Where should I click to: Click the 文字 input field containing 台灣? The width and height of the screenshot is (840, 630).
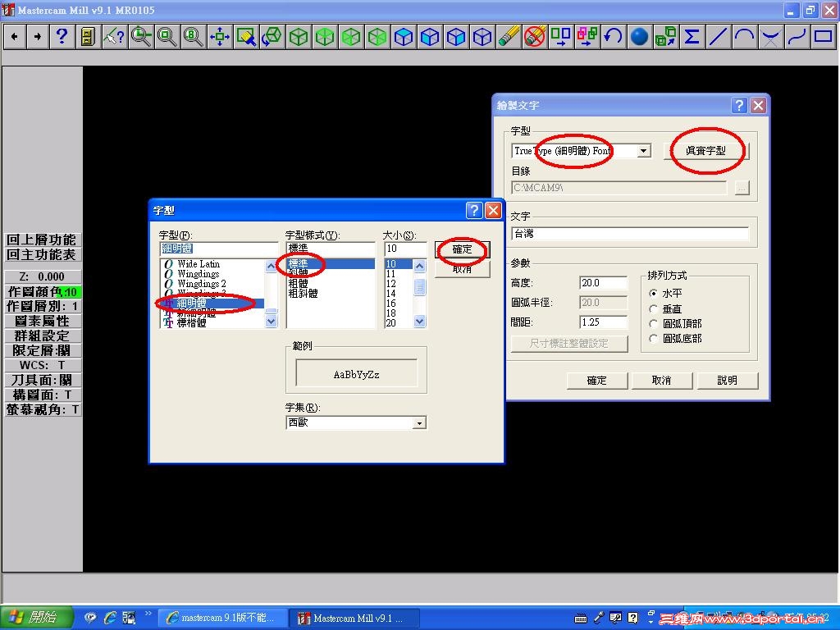click(630, 234)
